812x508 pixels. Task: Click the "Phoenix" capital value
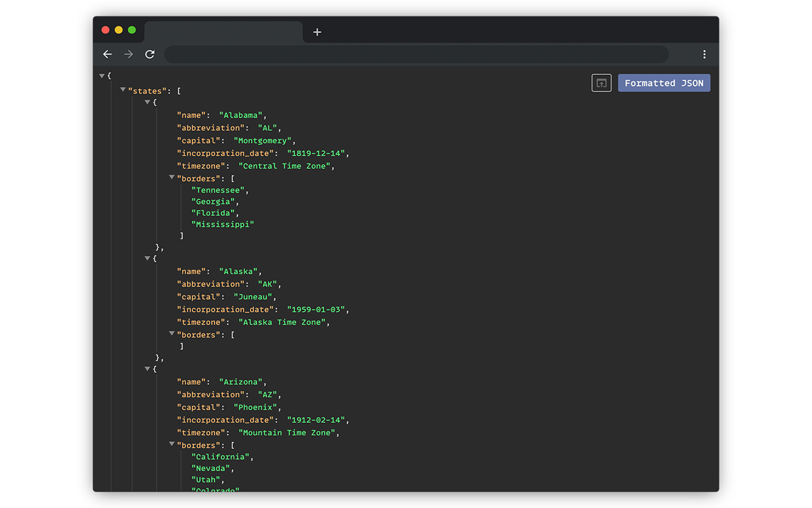coord(255,408)
